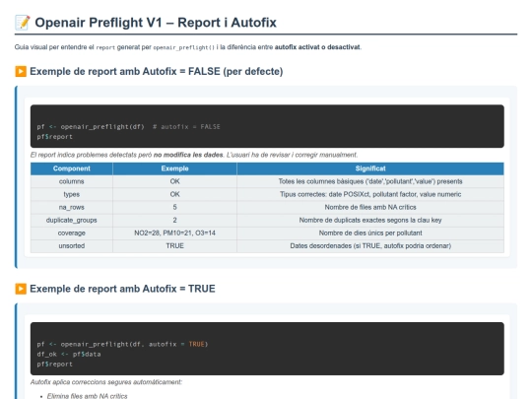Click the 'NO2=28, PM10=21, O3=14' cell
The height and width of the screenshot is (399, 532).
point(174,233)
